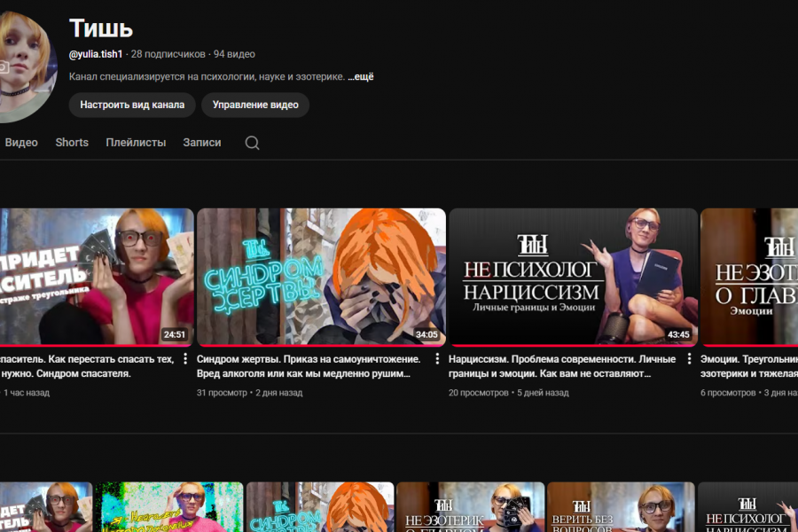Play the 24:51 Придет спаситель thumbnail
The image size is (798, 532).
(x=97, y=277)
